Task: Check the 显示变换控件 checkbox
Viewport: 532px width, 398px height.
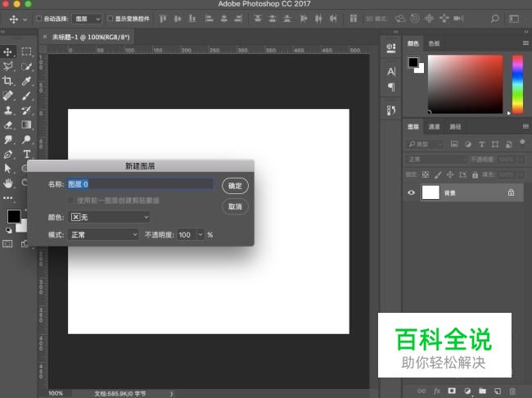Action: [x=110, y=18]
